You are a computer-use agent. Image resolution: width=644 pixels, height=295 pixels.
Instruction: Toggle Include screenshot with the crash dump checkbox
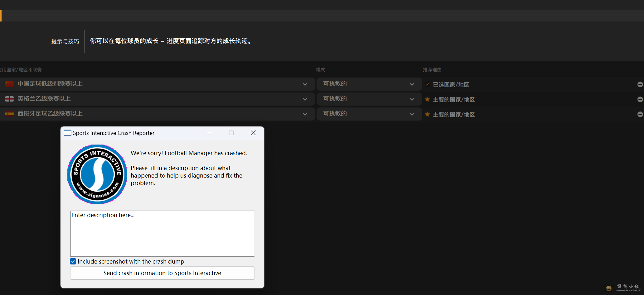pos(73,261)
